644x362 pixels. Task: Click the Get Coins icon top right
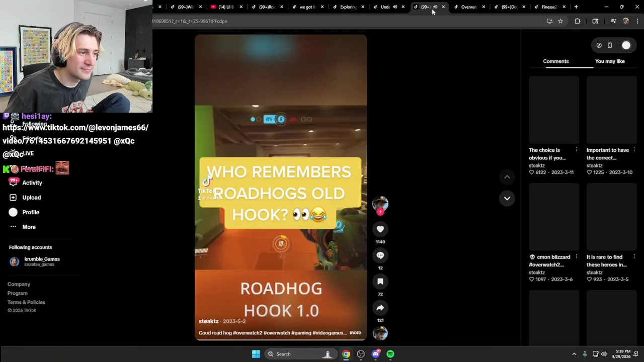pyautogui.click(x=599, y=45)
